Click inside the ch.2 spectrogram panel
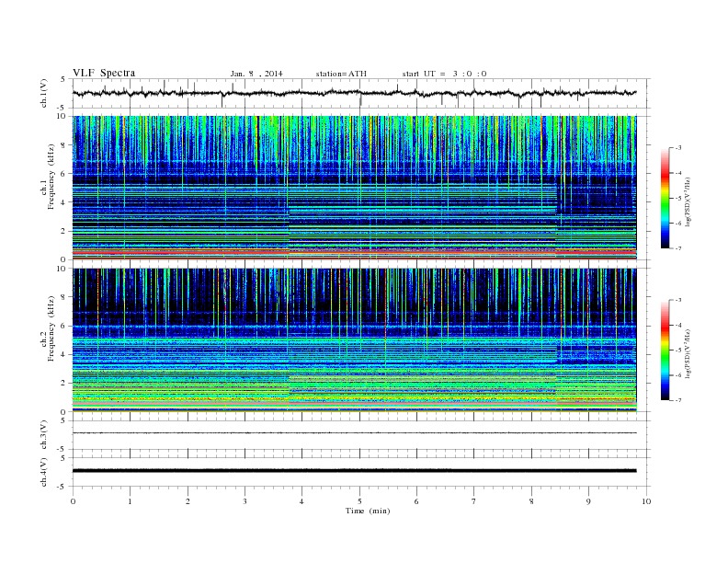 (x=354, y=339)
